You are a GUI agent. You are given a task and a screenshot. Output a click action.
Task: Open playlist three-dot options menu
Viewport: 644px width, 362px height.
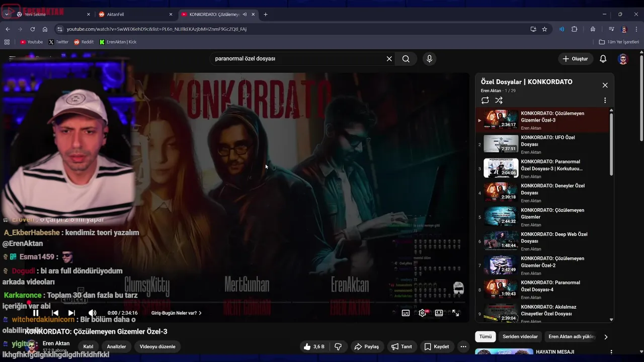coord(605,101)
